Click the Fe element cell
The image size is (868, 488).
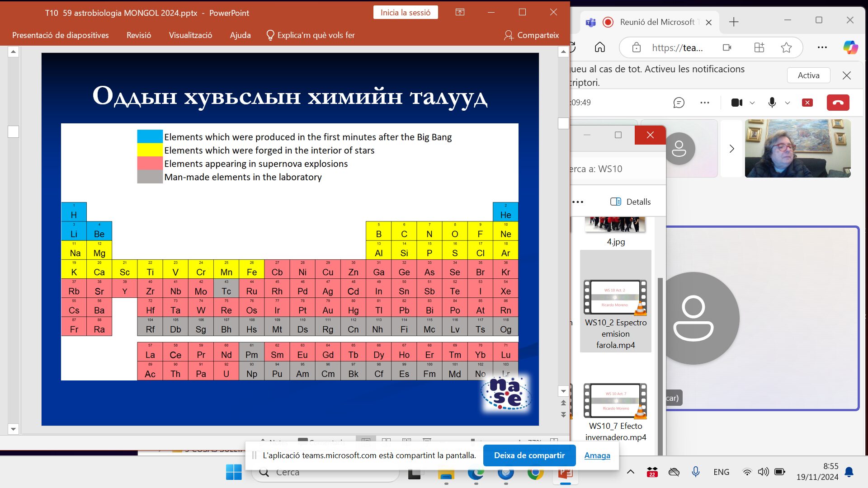tap(252, 269)
